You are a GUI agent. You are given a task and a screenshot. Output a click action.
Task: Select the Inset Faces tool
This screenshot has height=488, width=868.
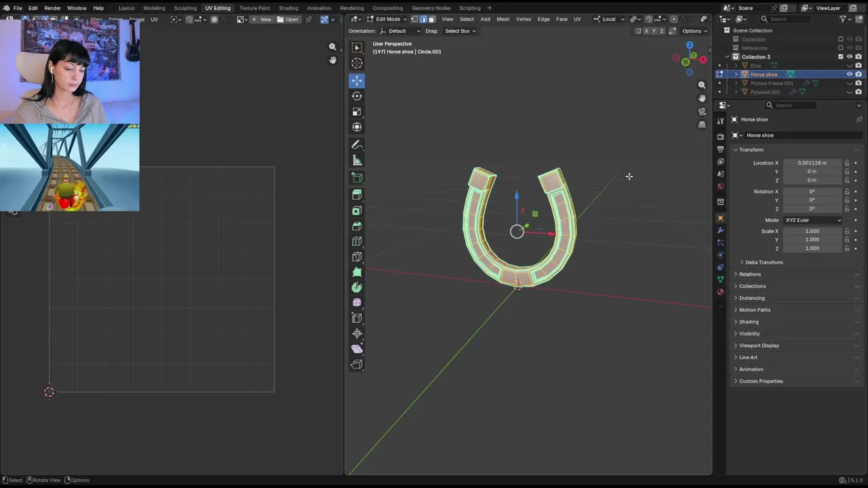(x=357, y=210)
